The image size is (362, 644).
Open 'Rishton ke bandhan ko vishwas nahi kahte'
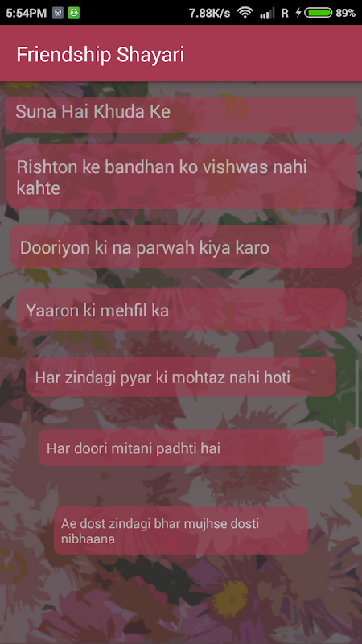click(180, 176)
